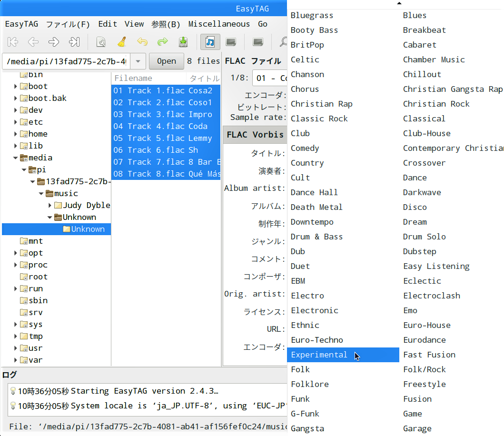Expand the etc folder
The height and width of the screenshot is (436, 504).
(x=15, y=122)
